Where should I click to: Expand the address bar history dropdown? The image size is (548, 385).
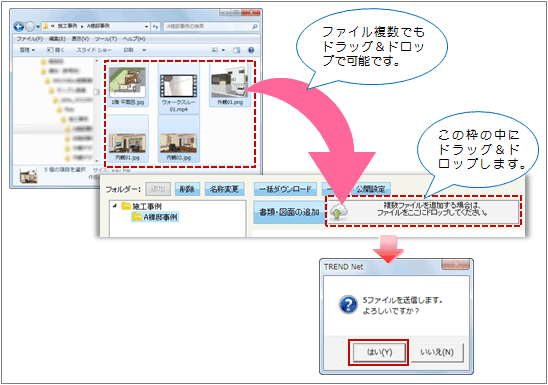pos(146,27)
